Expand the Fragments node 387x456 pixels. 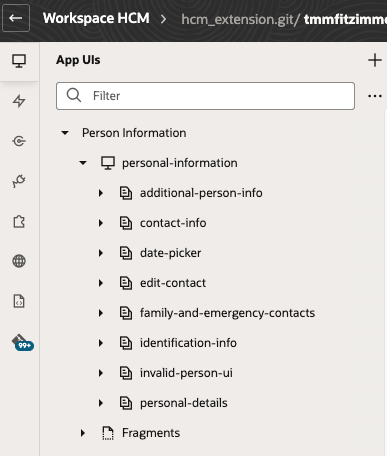click(83, 433)
